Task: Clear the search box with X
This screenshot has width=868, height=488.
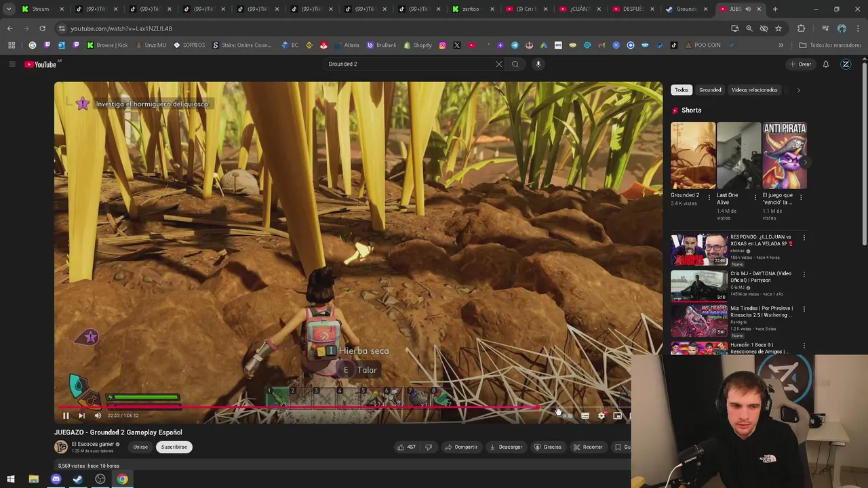Action: point(499,64)
